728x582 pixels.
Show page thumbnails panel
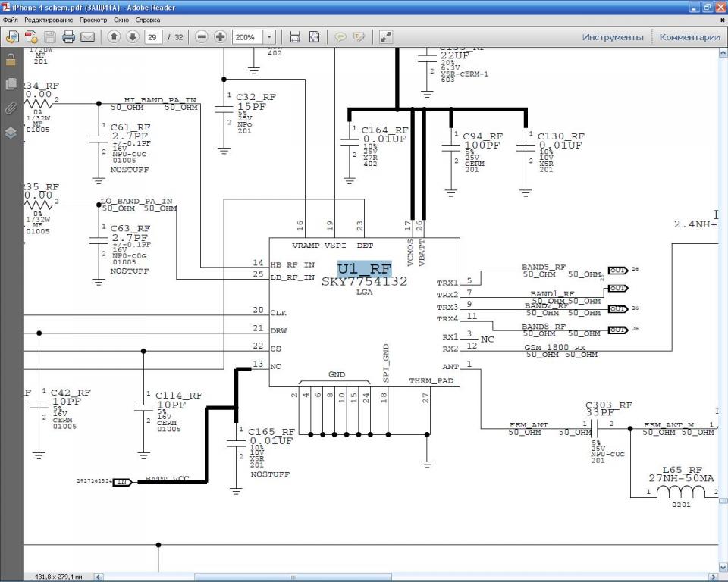click(x=11, y=84)
